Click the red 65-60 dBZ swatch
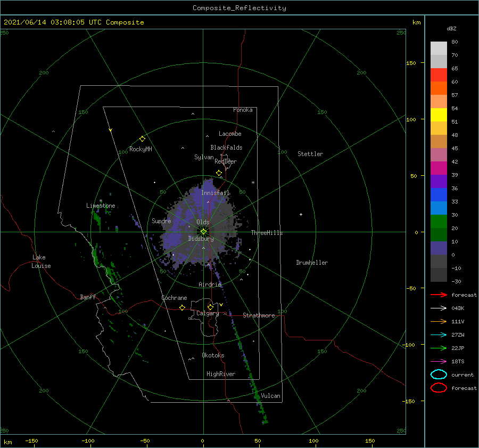479x448 pixels. click(x=439, y=75)
